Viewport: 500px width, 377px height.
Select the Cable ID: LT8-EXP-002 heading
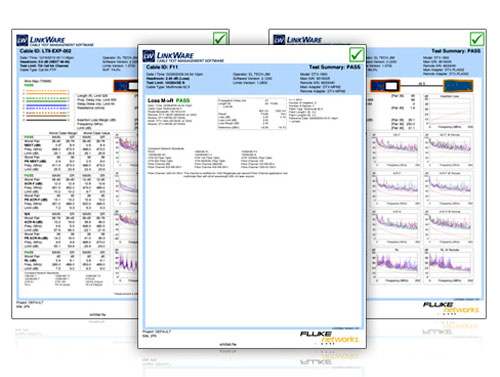(x=45, y=51)
